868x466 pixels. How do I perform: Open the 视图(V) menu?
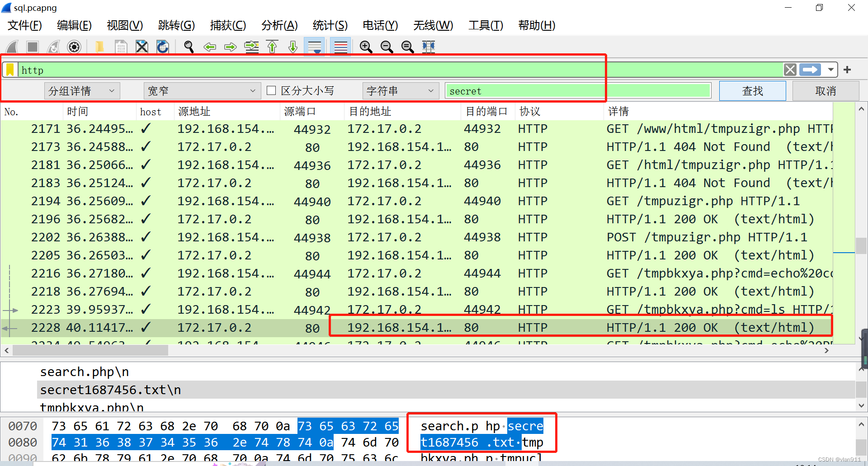tap(125, 25)
